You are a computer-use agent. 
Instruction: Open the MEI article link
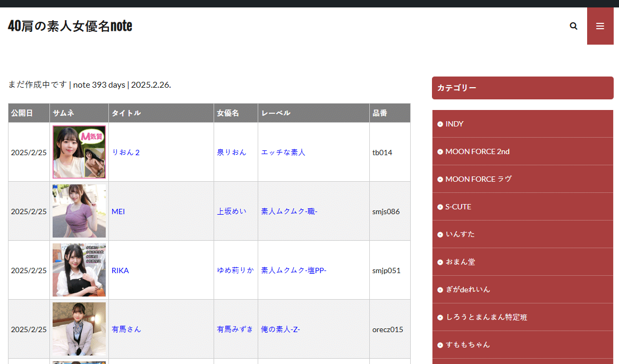pos(118,211)
